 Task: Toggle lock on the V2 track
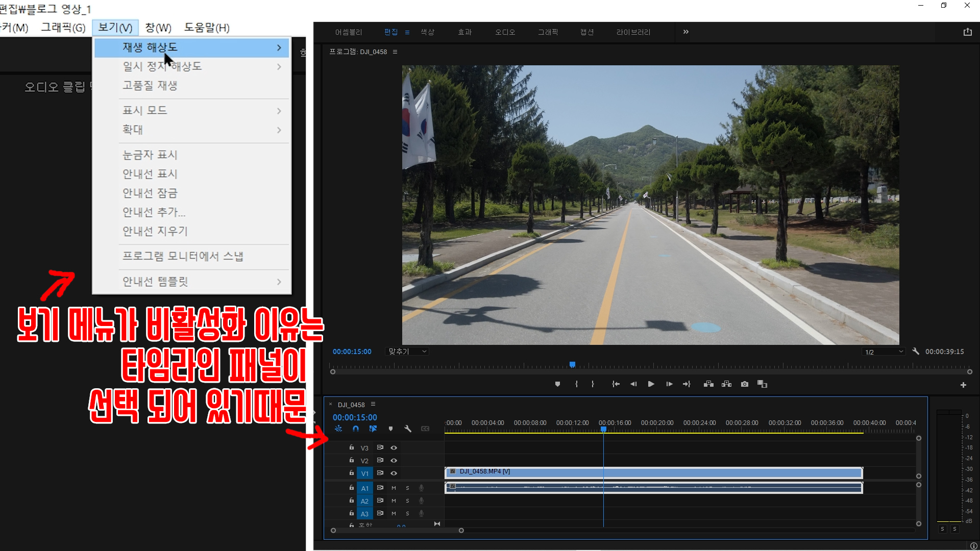(351, 460)
